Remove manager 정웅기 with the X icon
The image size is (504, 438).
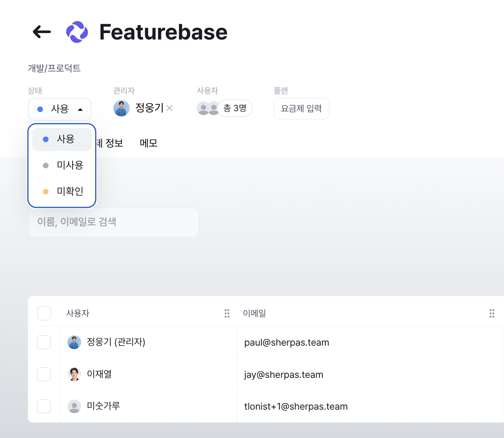click(170, 108)
